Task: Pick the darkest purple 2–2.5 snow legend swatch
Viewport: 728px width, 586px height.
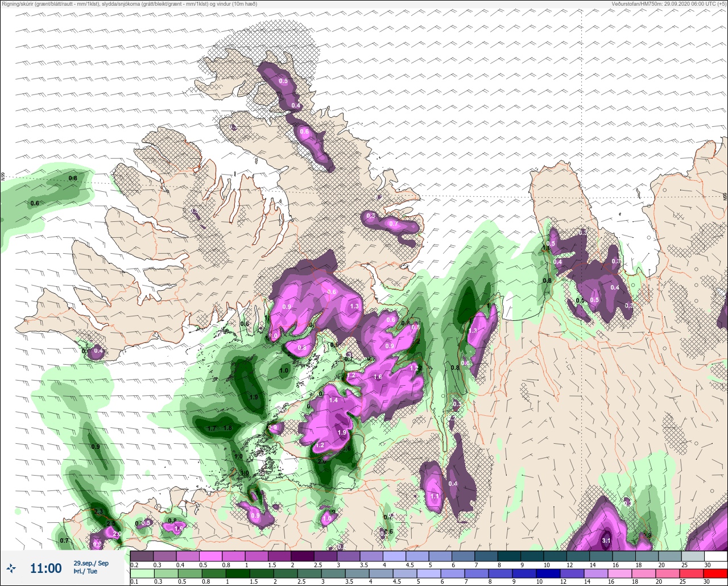Action: tap(303, 556)
